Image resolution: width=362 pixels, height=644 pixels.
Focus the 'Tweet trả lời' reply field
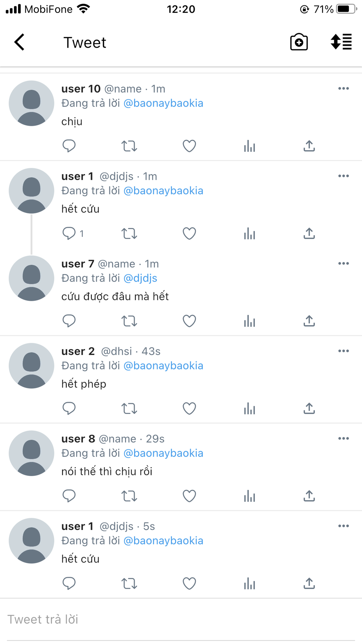(181, 620)
